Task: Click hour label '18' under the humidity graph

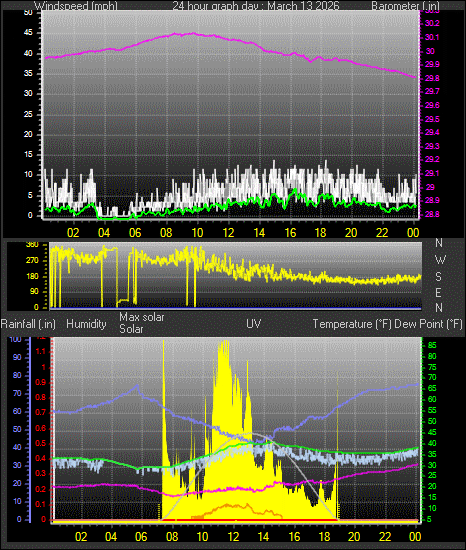Action: coord(324,537)
